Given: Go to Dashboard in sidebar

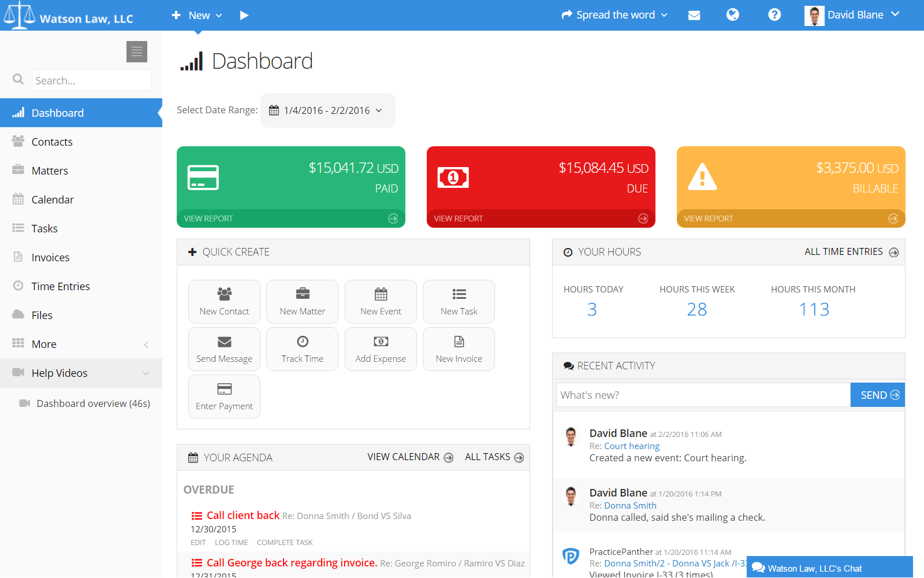Looking at the screenshot, I should click(x=81, y=113).
